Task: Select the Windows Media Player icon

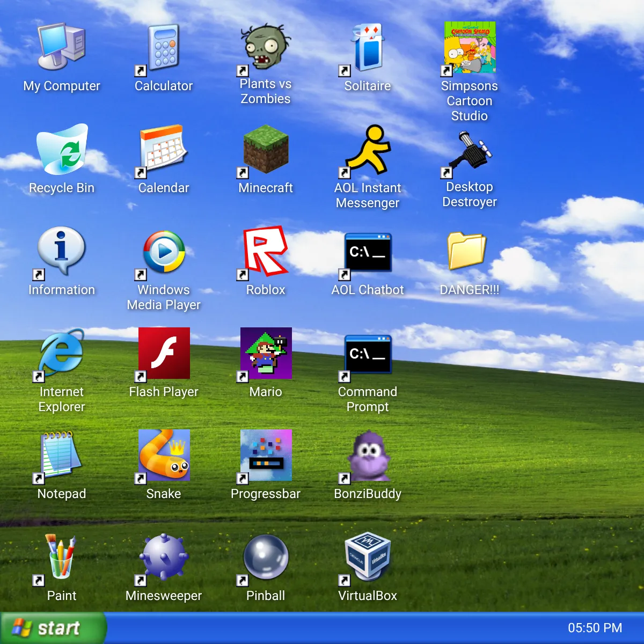Action: 164,252
